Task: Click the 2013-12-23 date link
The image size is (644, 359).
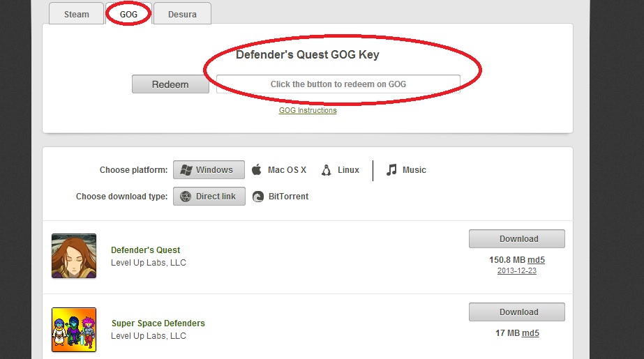Action: 517,270
